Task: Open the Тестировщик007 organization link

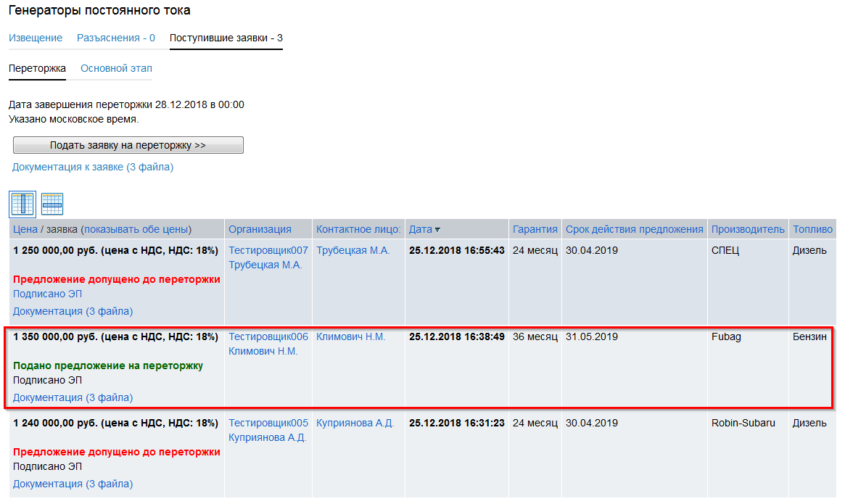Action: [x=268, y=250]
